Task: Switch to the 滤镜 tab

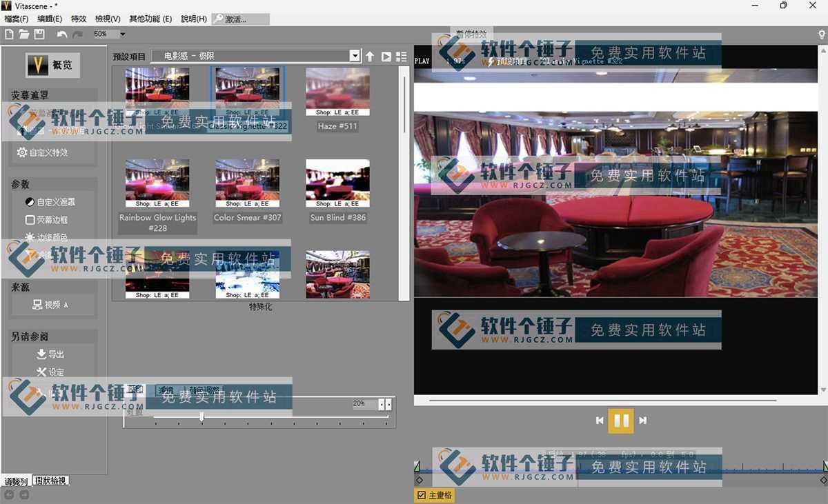Action: (166, 390)
